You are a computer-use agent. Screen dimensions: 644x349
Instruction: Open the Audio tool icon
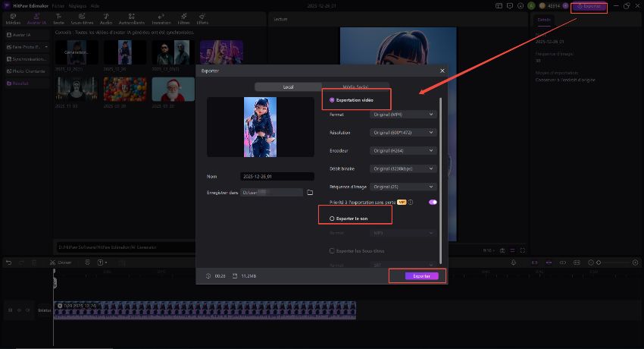coord(106,20)
